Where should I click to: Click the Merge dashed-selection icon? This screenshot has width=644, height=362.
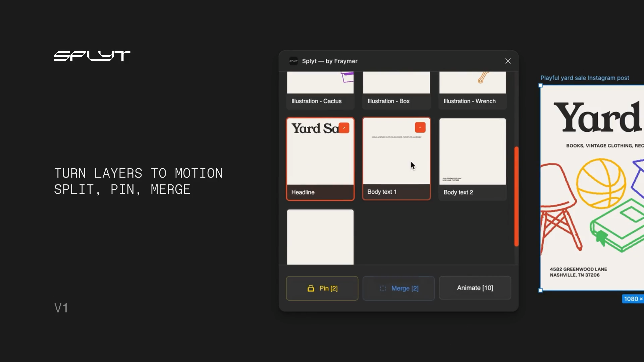coord(383,288)
